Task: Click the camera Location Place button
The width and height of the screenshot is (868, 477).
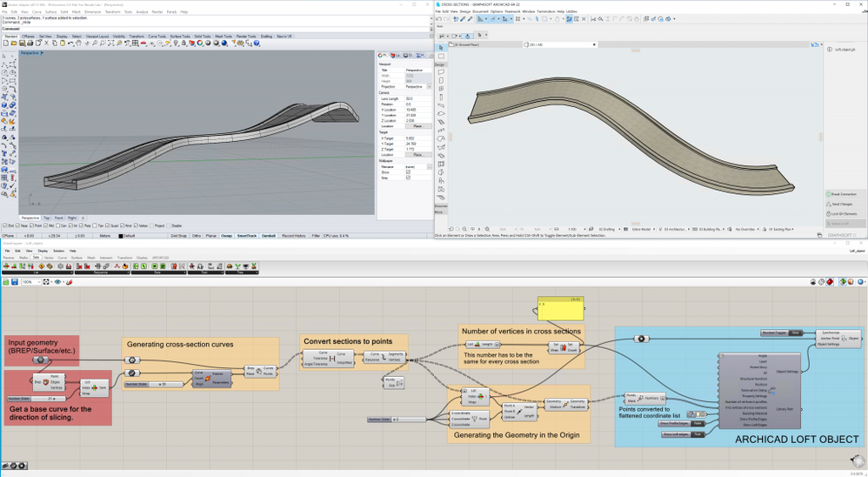Action: 417,126
